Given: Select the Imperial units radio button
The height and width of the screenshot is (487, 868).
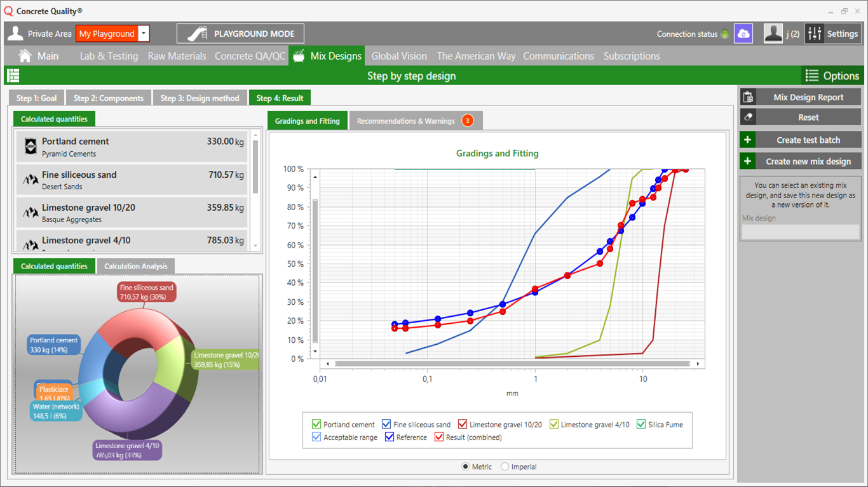Looking at the screenshot, I should point(505,467).
